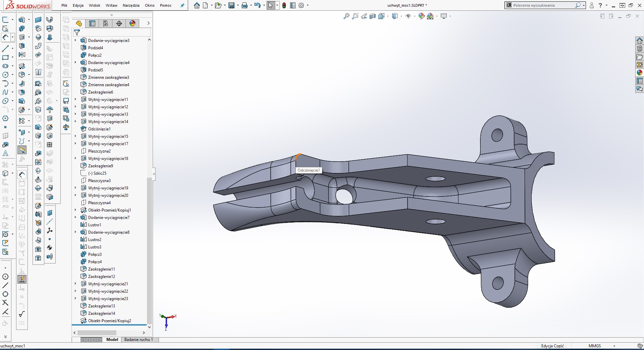Open the Appearances task pane color ball
This screenshot has width=644, height=350.
point(640,73)
